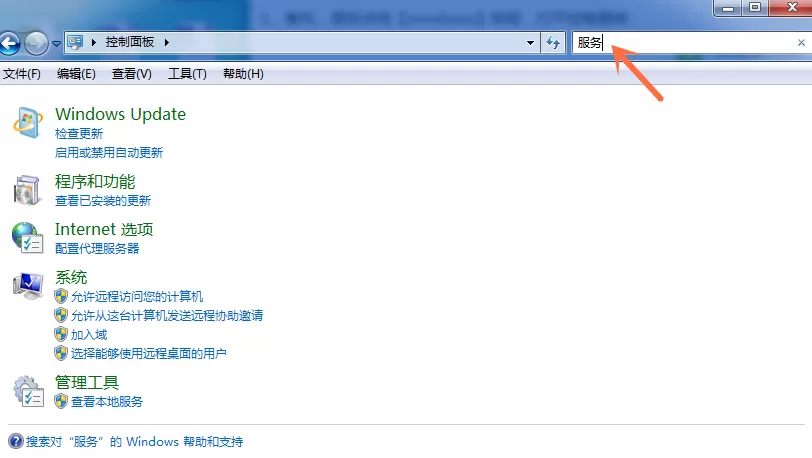Click the 程序和功能 icon
Screen dimensions: 812x458
pos(26,190)
